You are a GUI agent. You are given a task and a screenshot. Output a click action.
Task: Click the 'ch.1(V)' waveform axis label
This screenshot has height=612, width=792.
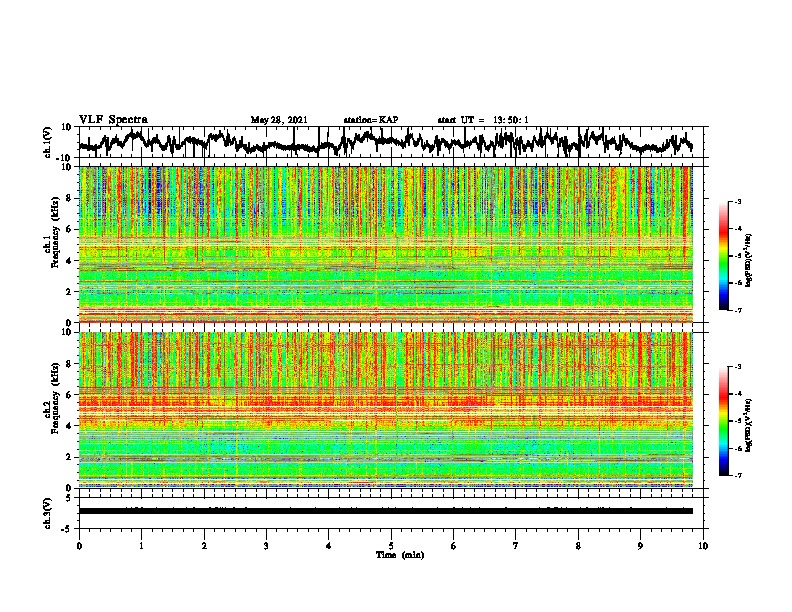pos(48,142)
